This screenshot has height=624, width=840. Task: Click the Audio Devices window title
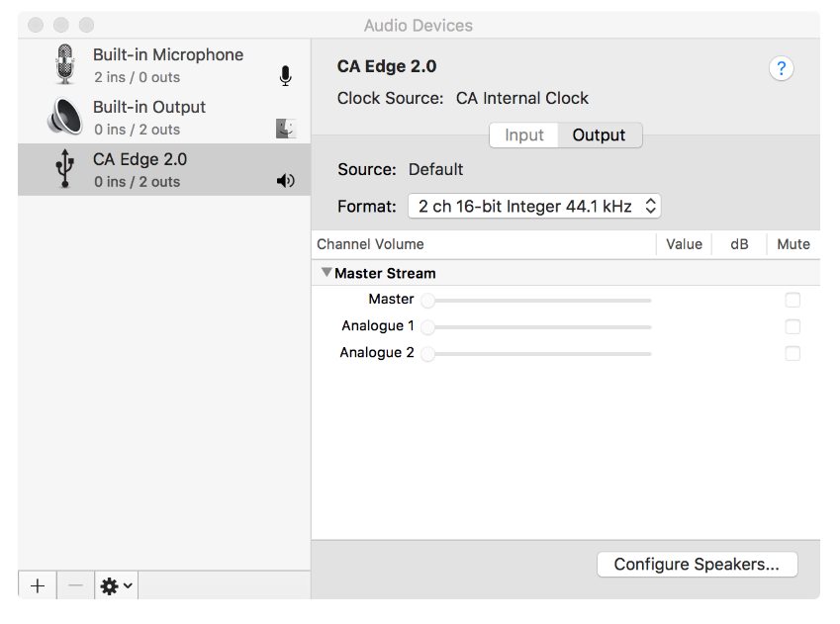click(x=419, y=25)
